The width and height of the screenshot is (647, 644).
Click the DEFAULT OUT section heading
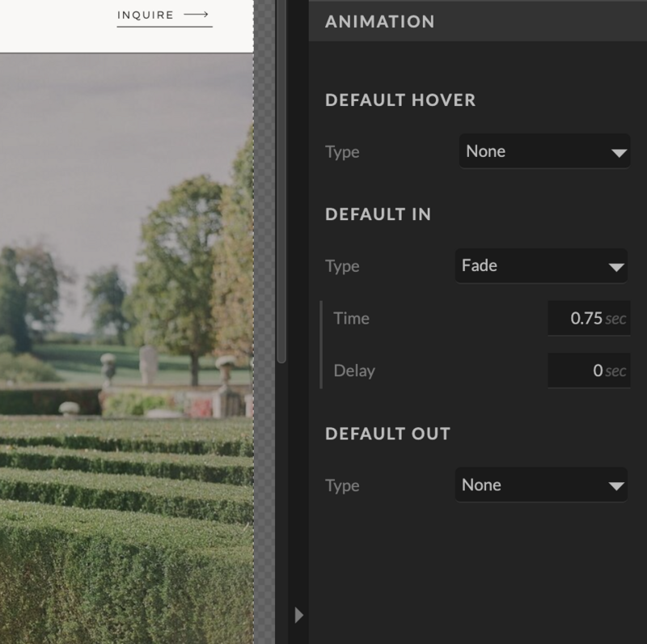click(x=387, y=434)
